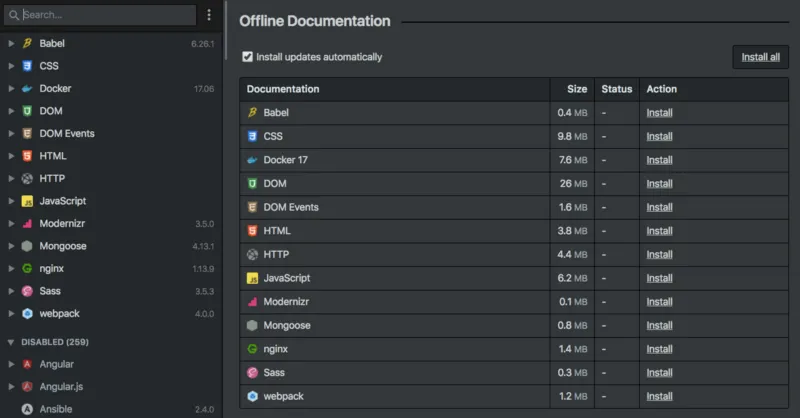Click the Mongoose icon in the sidebar

point(27,246)
